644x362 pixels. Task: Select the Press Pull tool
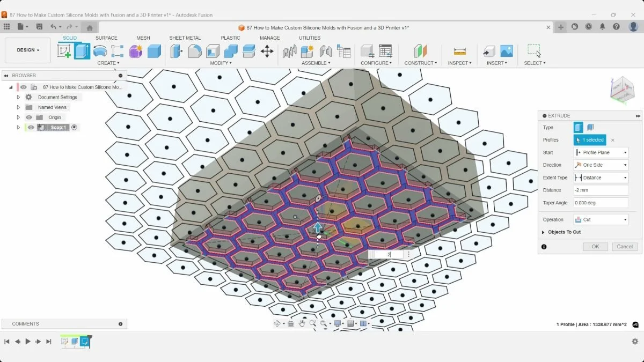177,51
